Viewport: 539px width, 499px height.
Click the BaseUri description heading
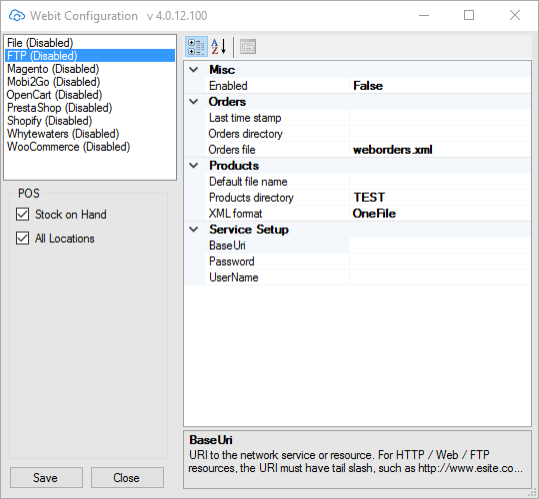[x=211, y=440]
